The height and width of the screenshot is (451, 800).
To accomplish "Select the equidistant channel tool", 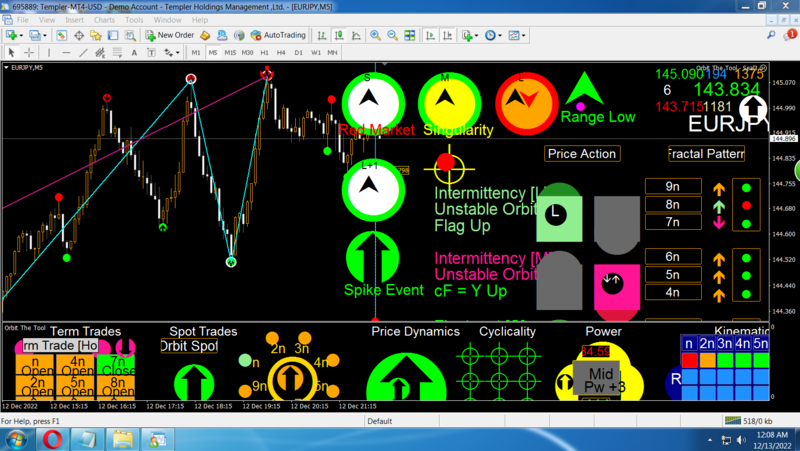I will point(100,53).
